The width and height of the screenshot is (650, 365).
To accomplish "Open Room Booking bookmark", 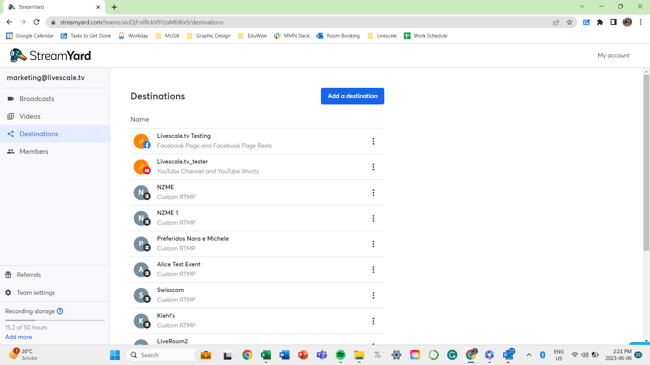I will pos(338,36).
